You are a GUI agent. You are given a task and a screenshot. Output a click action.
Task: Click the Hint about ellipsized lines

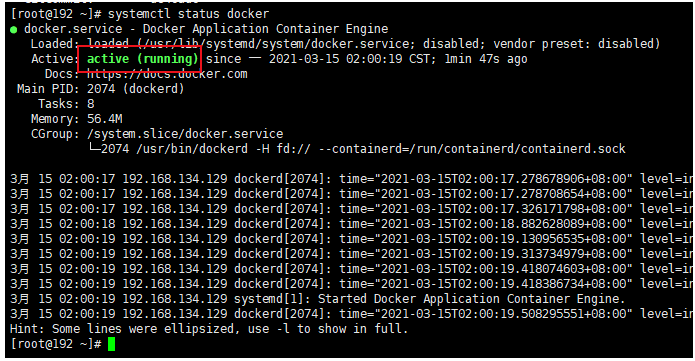point(208,329)
